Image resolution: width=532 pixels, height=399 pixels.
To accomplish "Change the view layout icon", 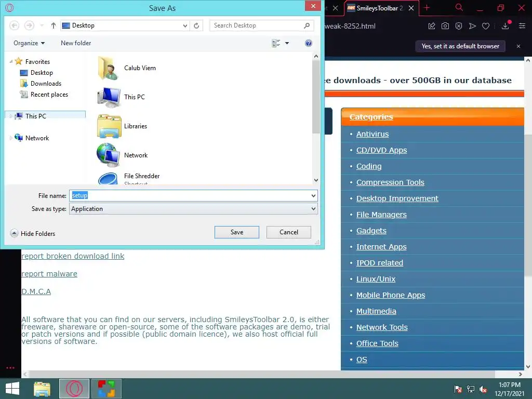I will tap(276, 43).
